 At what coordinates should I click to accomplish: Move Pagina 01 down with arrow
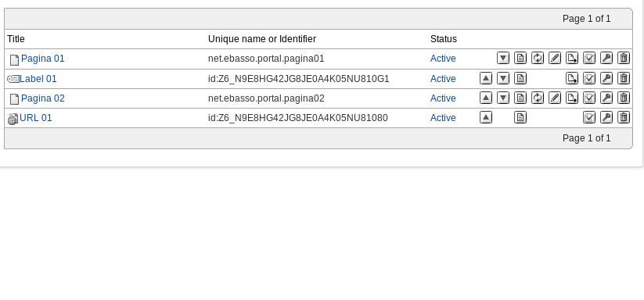[x=502, y=58]
